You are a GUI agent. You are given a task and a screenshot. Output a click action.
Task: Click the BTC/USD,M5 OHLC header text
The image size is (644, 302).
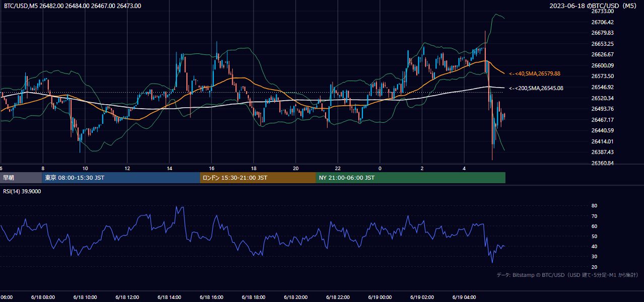73,6
